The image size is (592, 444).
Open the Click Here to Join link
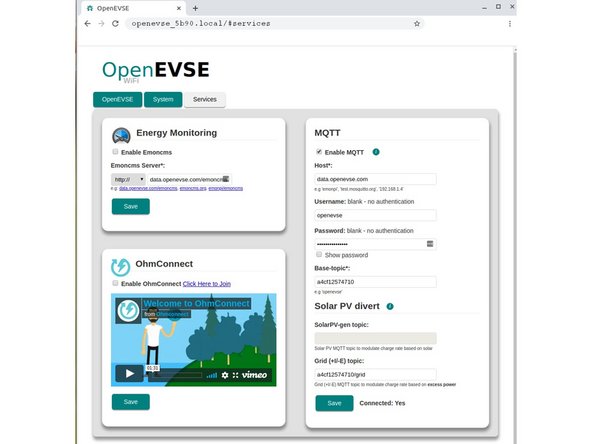tap(207, 284)
